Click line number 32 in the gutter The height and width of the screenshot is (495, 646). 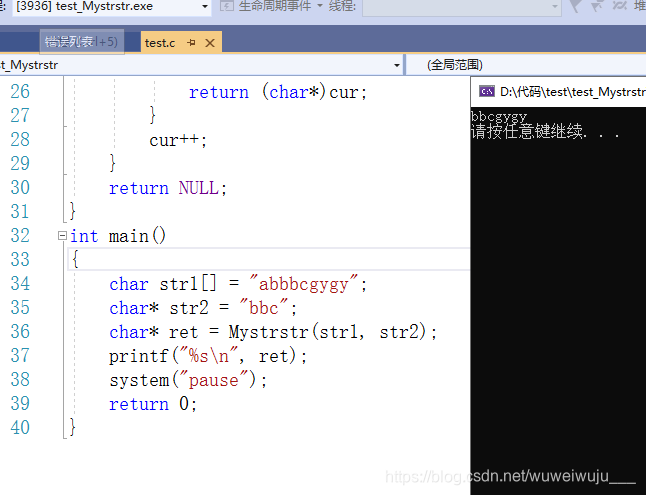(20, 236)
